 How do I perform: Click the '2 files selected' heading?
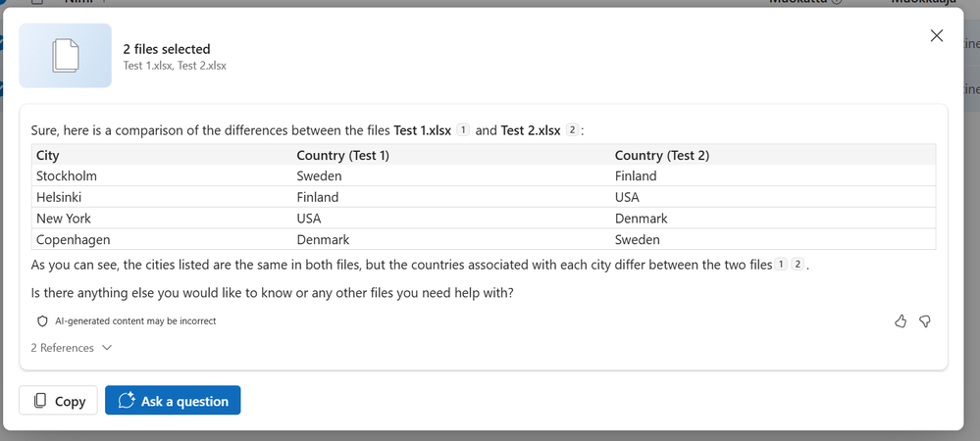tap(167, 49)
